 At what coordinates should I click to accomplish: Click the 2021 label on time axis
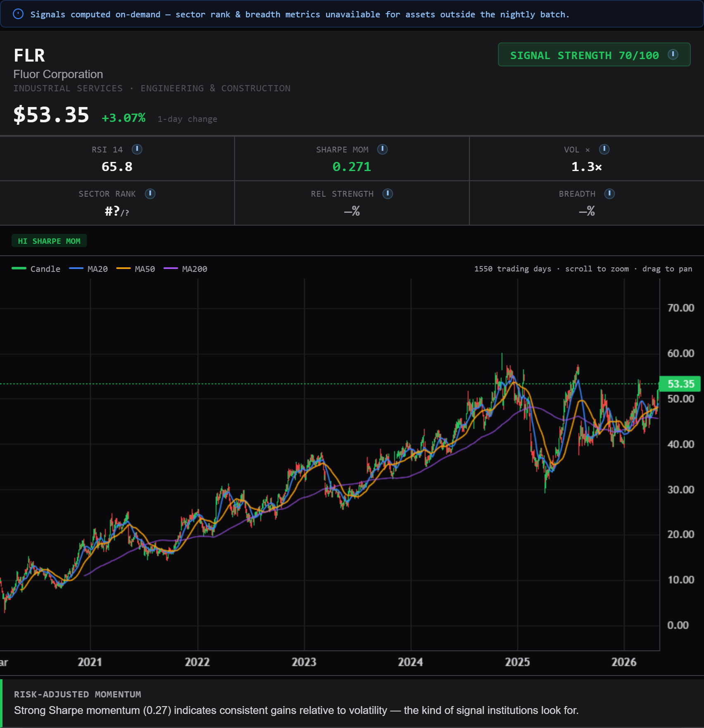coord(90,662)
